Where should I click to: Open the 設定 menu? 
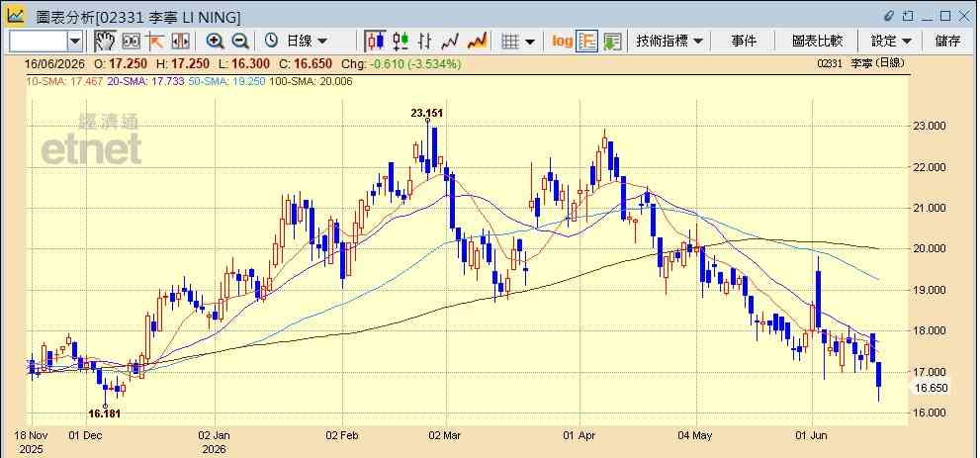[891, 42]
